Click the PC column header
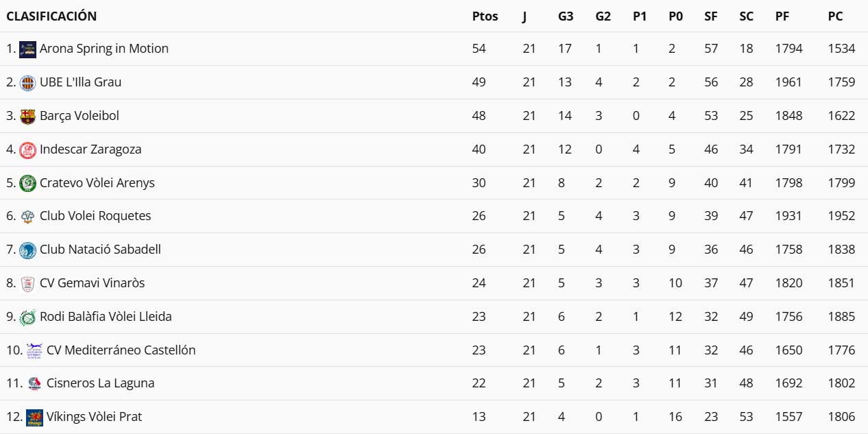 835,16
